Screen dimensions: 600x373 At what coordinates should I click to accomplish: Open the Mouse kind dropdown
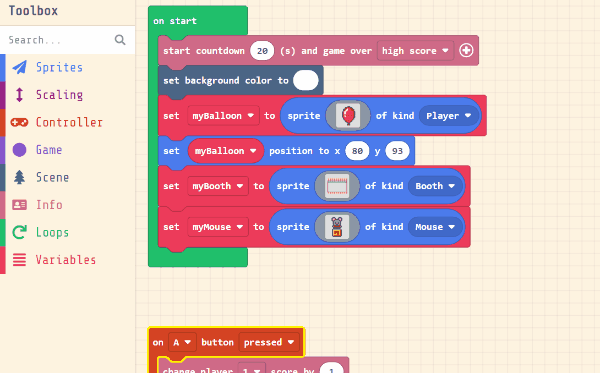pos(435,227)
